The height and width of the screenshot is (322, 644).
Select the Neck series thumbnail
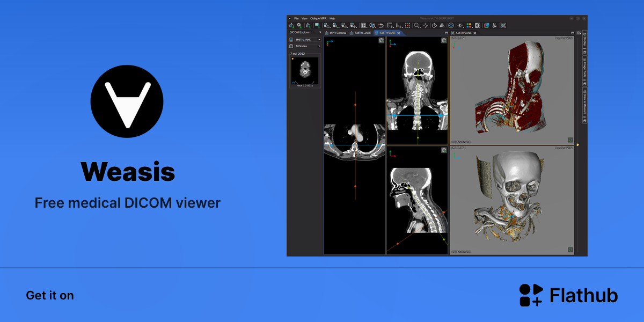point(305,70)
